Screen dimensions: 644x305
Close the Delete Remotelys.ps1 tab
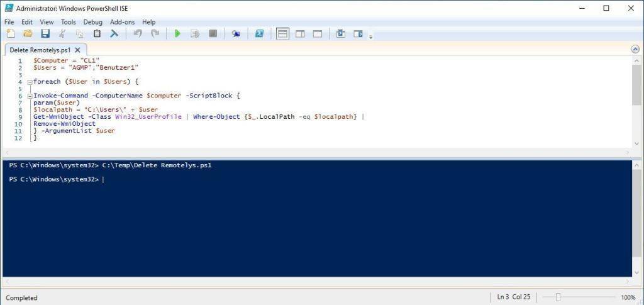point(77,50)
